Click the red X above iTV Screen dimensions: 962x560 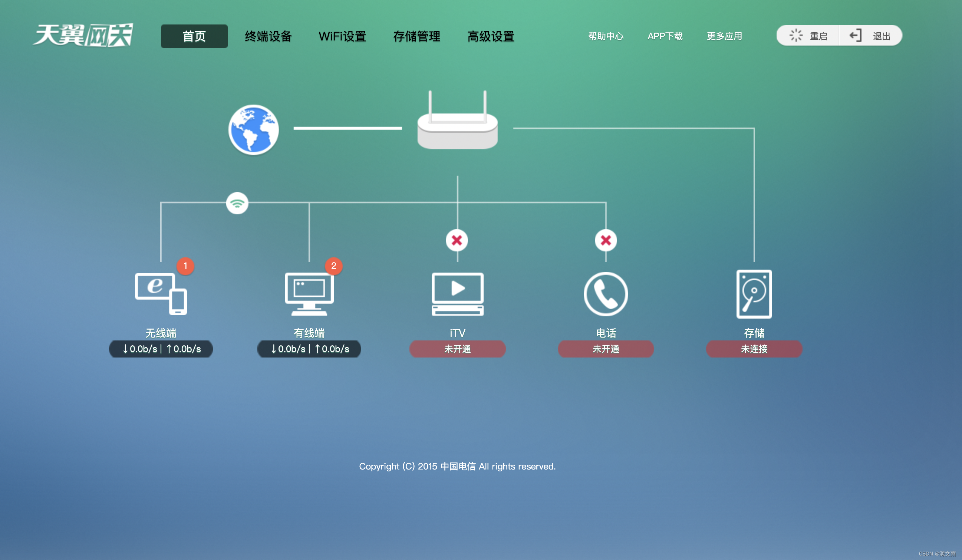click(x=457, y=240)
